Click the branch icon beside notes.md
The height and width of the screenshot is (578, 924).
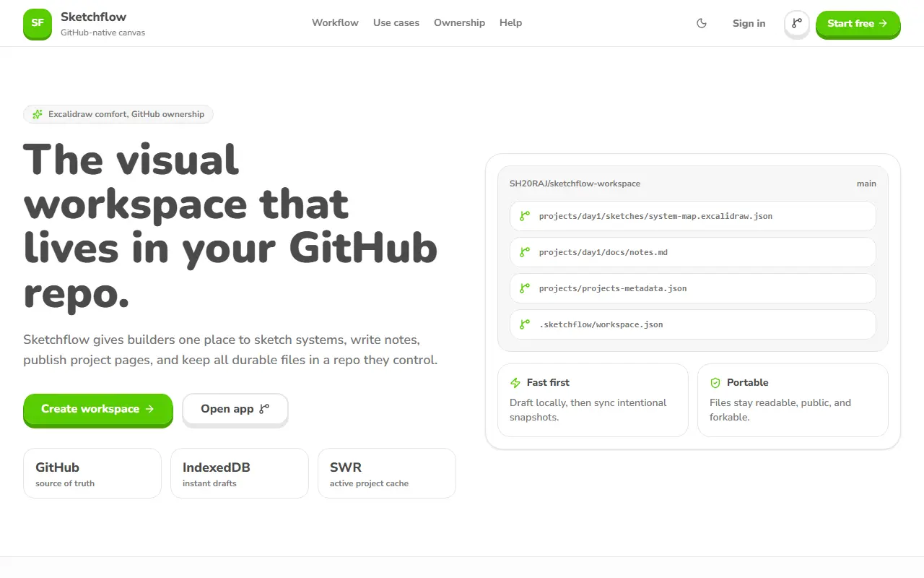(x=525, y=252)
